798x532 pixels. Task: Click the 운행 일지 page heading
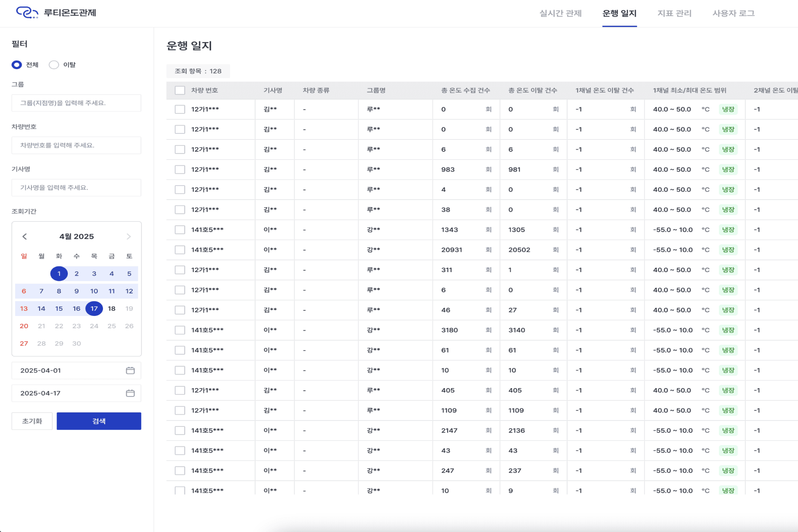pyautogui.click(x=189, y=46)
